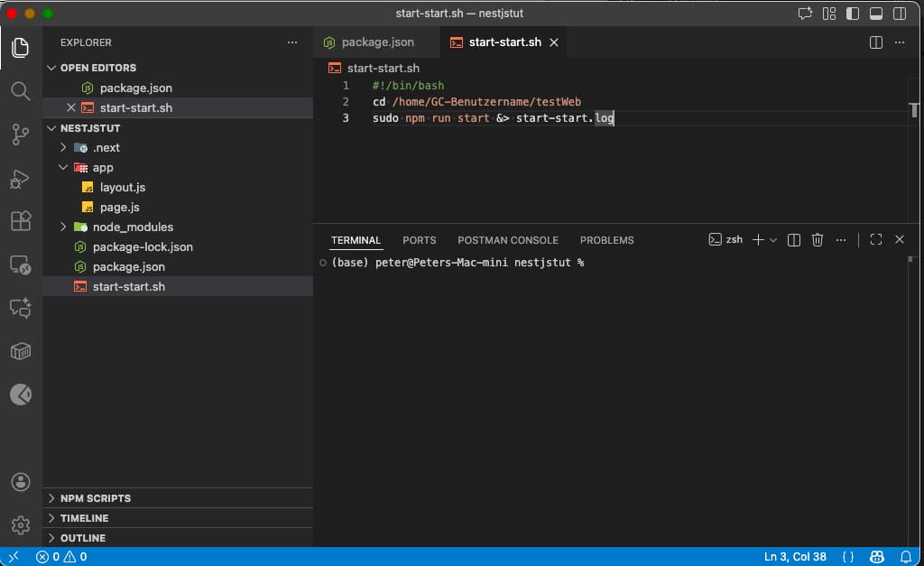The height and width of the screenshot is (566, 924).
Task: Switch to the PROBLEMS panel tab
Action: point(607,240)
